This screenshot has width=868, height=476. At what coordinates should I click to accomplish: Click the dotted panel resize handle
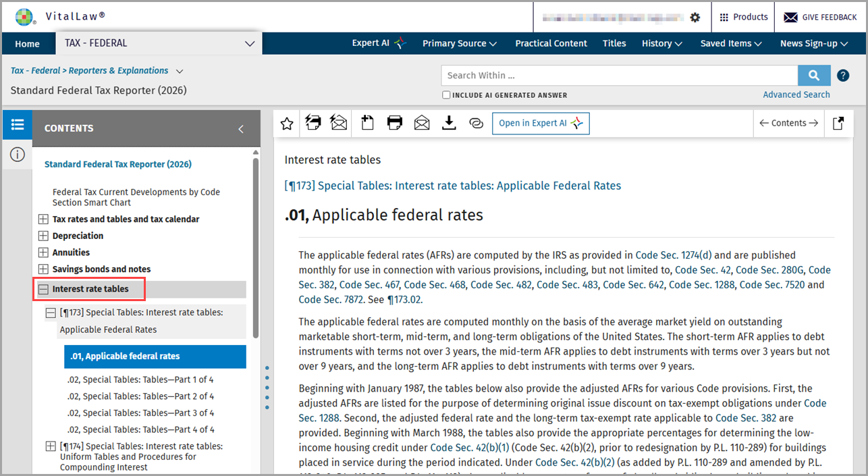pyautogui.click(x=267, y=388)
